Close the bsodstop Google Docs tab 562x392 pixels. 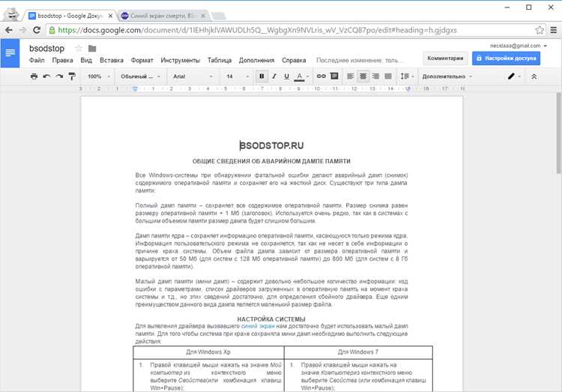point(110,16)
